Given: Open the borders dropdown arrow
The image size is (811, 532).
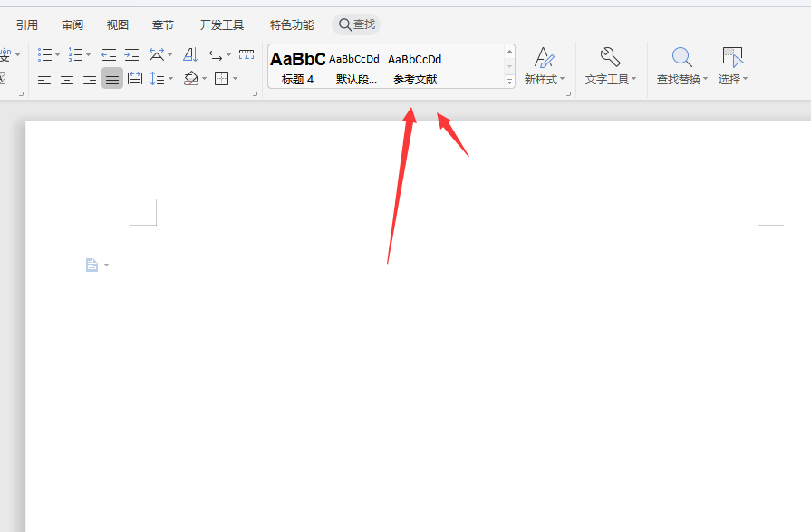Looking at the screenshot, I should coord(235,79).
